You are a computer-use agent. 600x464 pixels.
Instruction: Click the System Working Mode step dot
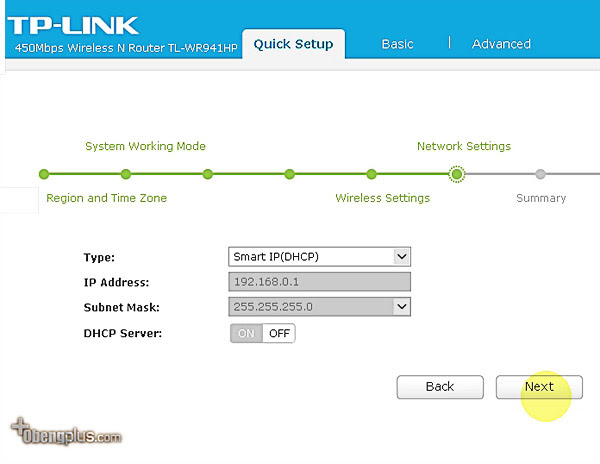(126, 174)
